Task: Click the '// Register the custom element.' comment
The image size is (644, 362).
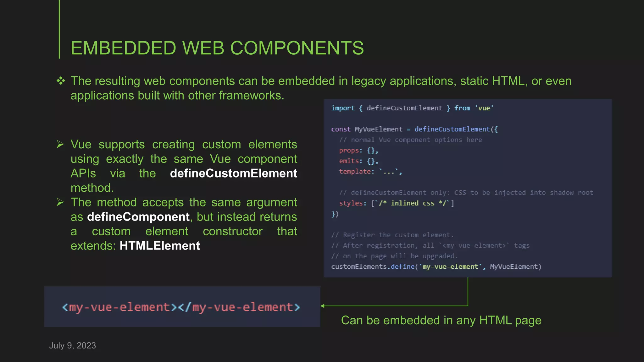Action: [x=392, y=235]
